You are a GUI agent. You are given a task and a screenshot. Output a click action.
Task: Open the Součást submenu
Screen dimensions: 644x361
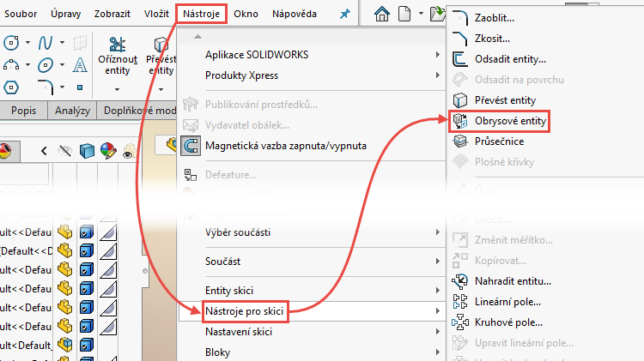point(313,262)
